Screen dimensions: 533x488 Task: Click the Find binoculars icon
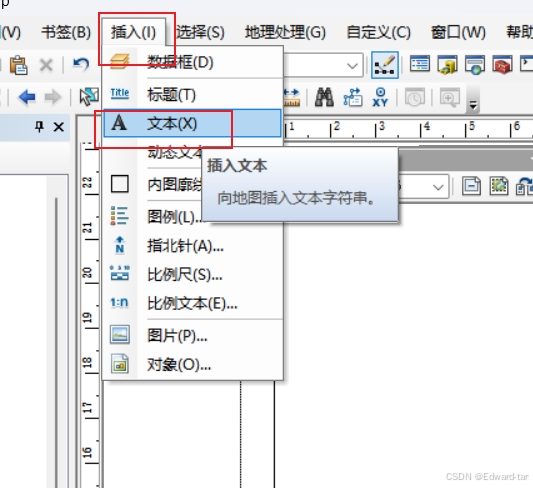click(x=324, y=97)
